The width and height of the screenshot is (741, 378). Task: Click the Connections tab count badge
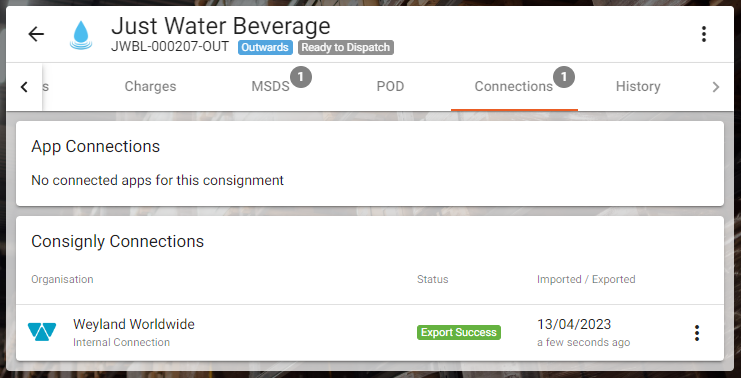click(564, 77)
